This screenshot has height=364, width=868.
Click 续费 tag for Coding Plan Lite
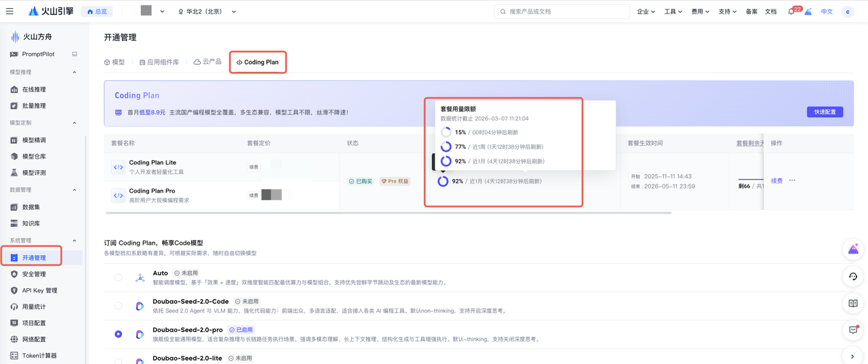coord(254,167)
